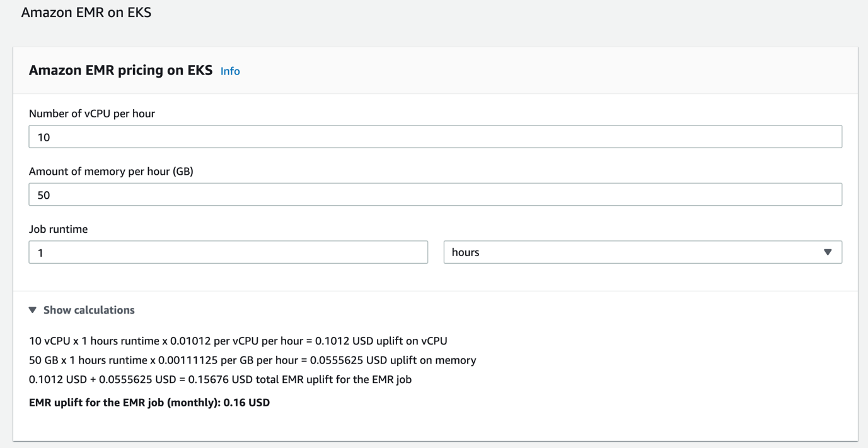Select the total EMR uplift calculation line
This screenshot has width=868, height=448.
coord(221,379)
